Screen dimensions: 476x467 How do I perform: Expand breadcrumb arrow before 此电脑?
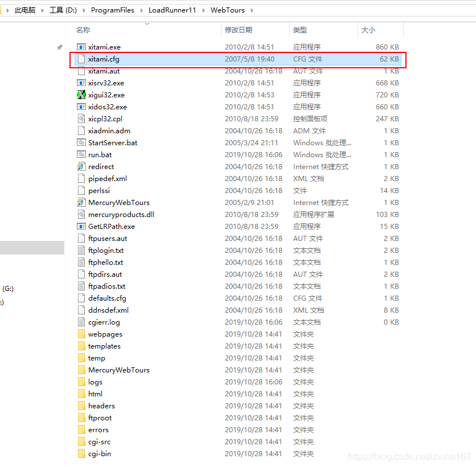[x=7, y=10]
